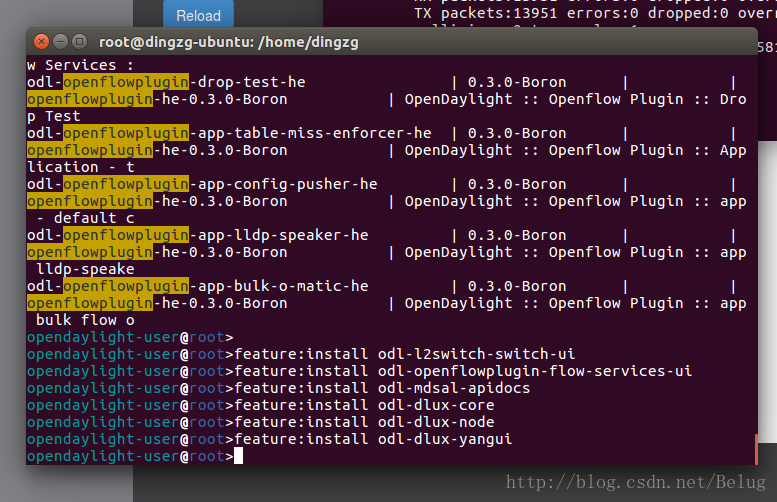Click '0.3.0-Boron' version in drop-test row

coord(517,82)
